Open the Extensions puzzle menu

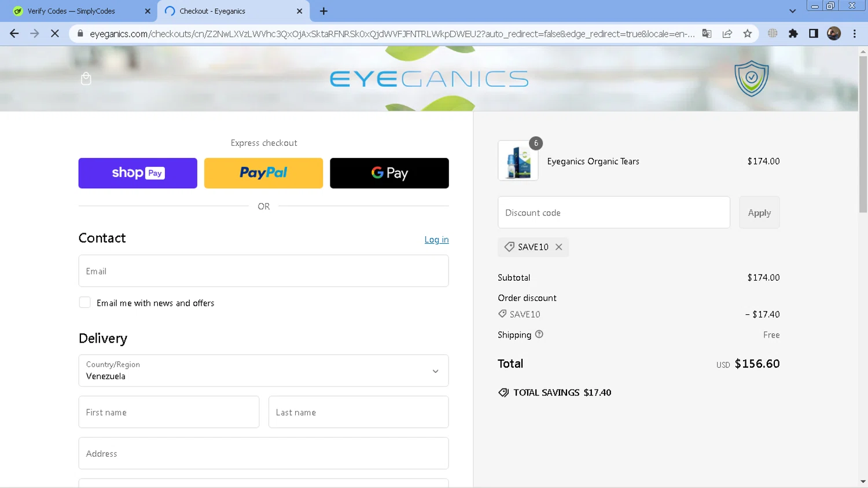pyautogui.click(x=793, y=34)
